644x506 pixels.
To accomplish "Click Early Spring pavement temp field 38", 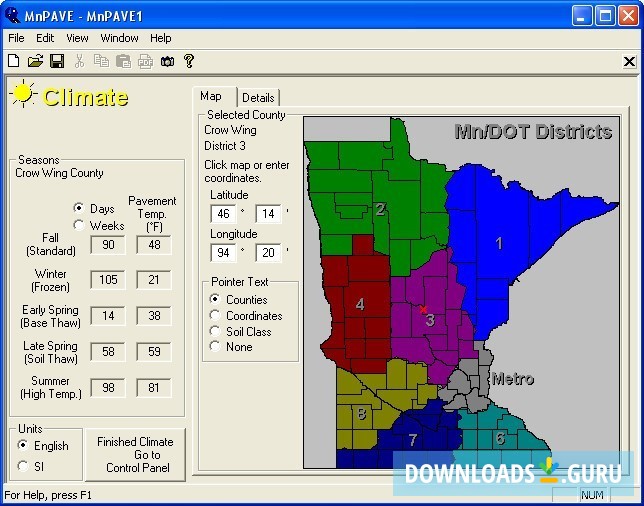I will 154,315.
